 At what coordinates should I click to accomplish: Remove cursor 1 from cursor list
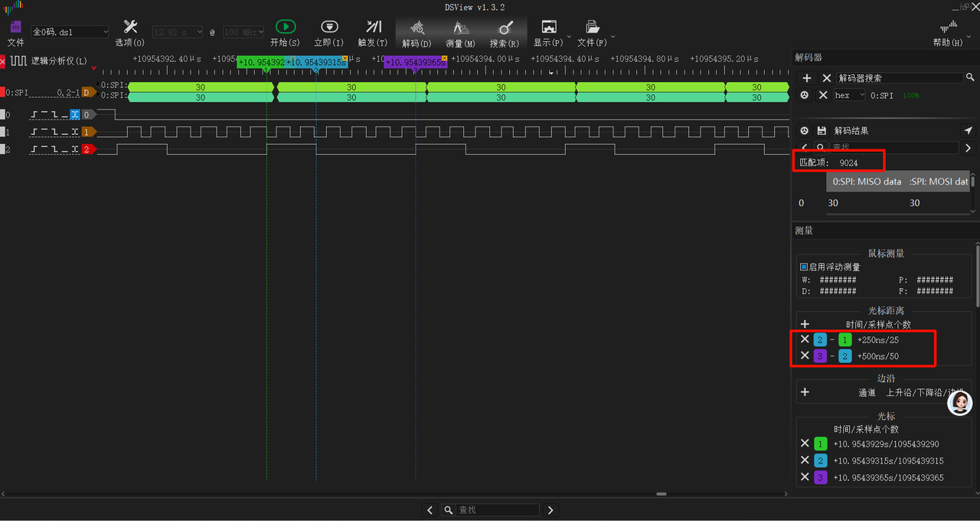point(805,444)
